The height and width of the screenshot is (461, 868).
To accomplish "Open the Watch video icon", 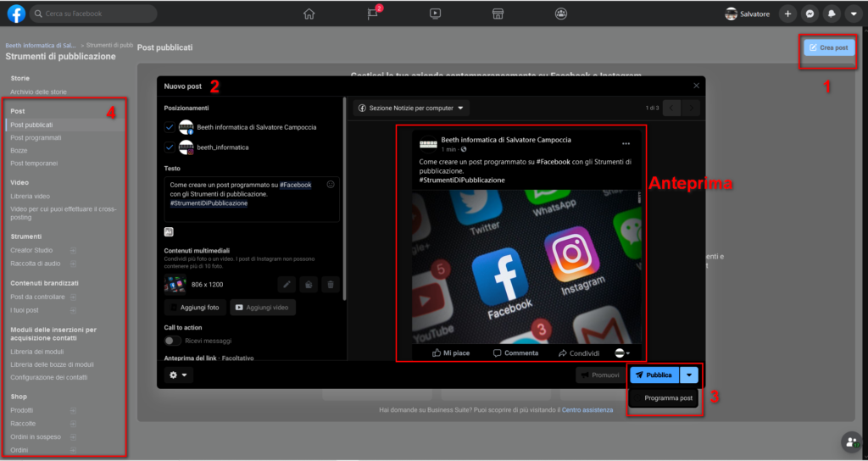I will pyautogui.click(x=435, y=14).
